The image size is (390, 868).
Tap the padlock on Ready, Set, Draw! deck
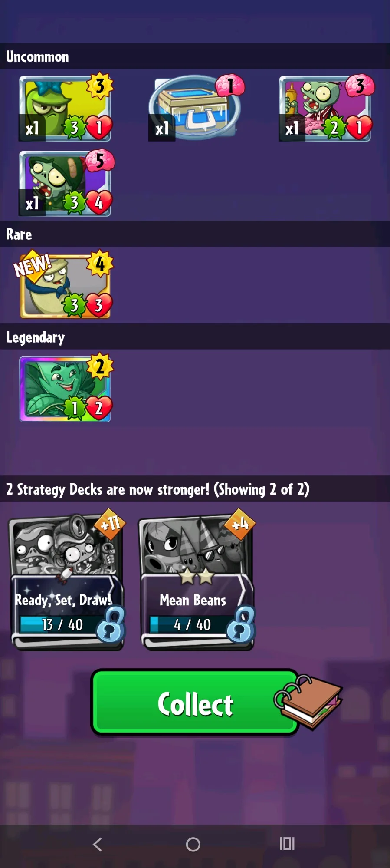coord(111,625)
